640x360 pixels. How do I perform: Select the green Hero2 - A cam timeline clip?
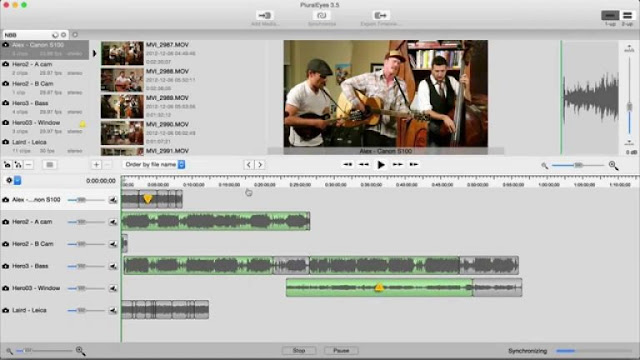click(x=216, y=221)
